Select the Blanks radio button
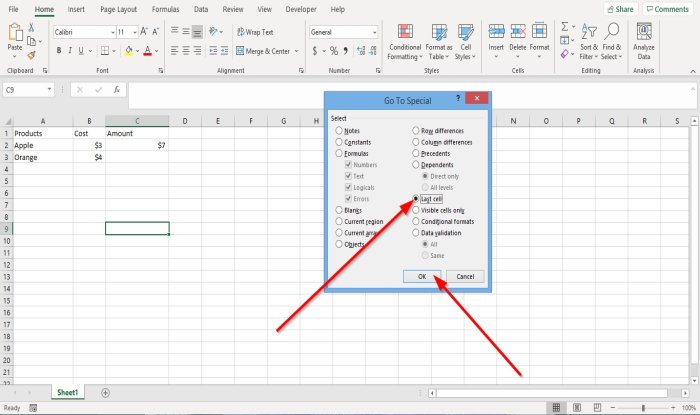The width and height of the screenshot is (700, 415). 339,210
